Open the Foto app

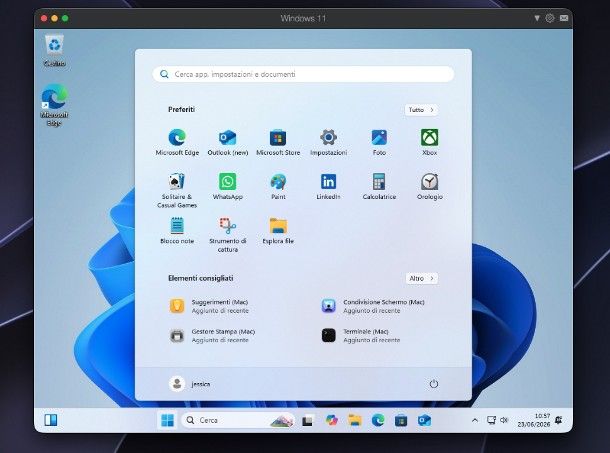379,142
